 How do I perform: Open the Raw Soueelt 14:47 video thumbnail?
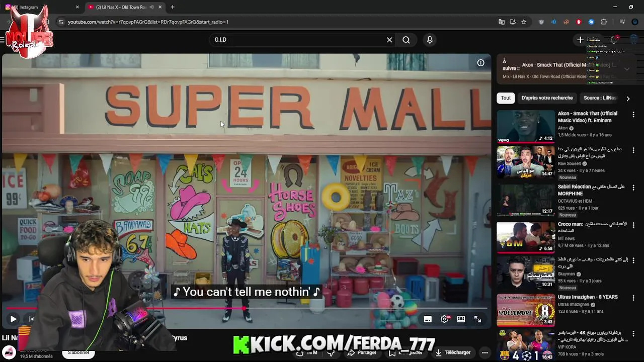(x=526, y=162)
